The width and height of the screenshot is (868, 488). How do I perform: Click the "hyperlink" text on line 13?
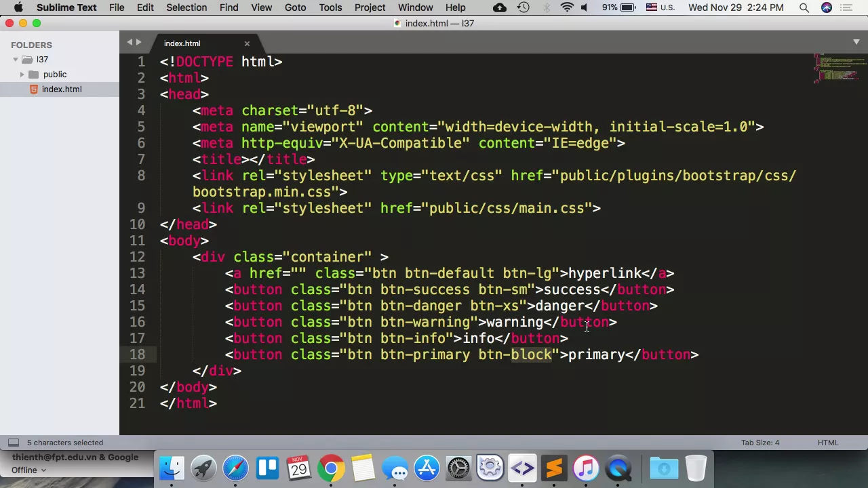click(x=605, y=273)
